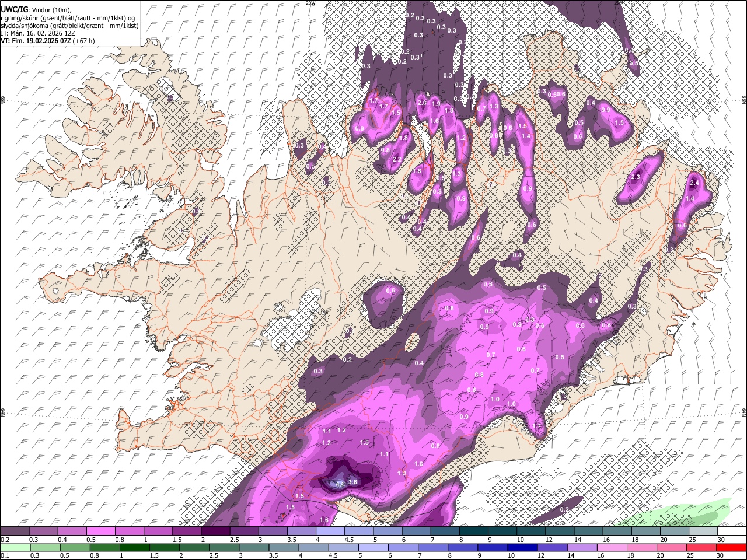Click the '20W' longitude label
This screenshot has width=747, height=560.
click(311, 3)
